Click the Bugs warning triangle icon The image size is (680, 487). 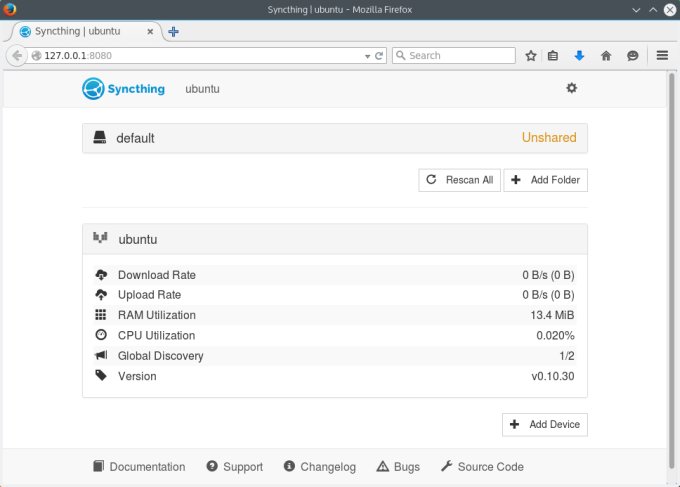coord(382,466)
